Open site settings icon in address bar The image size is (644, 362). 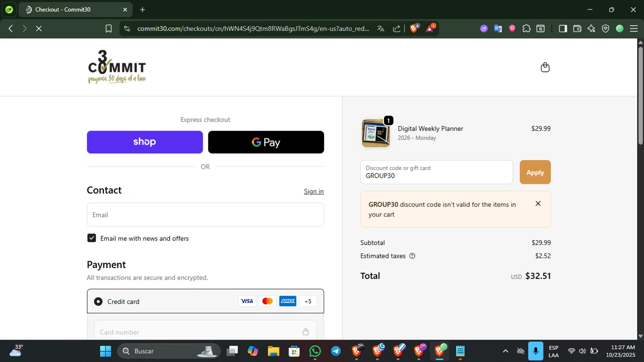127,28
